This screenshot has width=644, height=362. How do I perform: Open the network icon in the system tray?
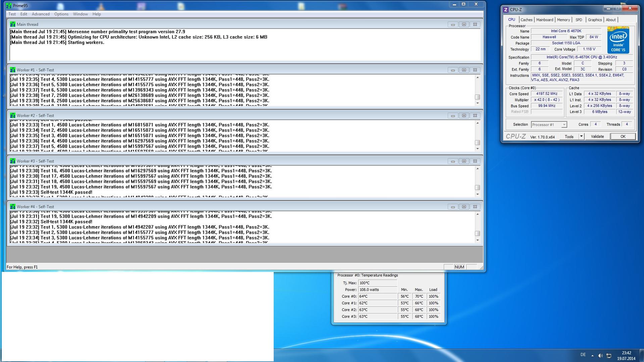[x=609, y=356]
